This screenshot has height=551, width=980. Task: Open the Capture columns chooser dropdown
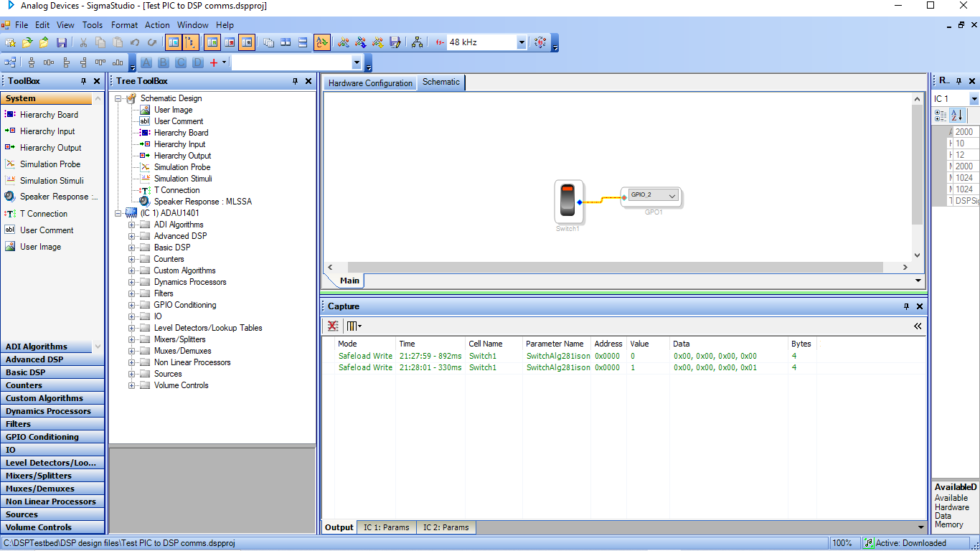click(354, 326)
